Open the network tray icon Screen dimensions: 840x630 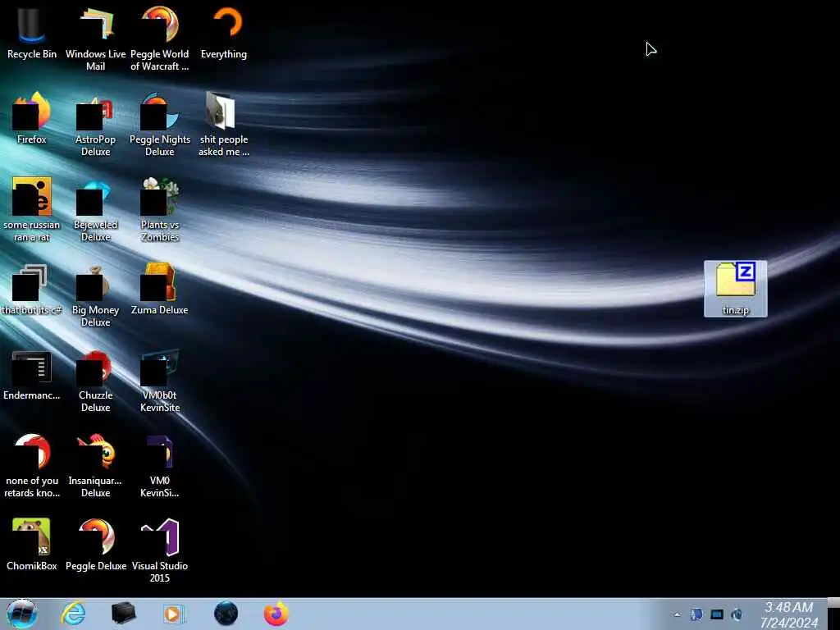[x=696, y=614]
